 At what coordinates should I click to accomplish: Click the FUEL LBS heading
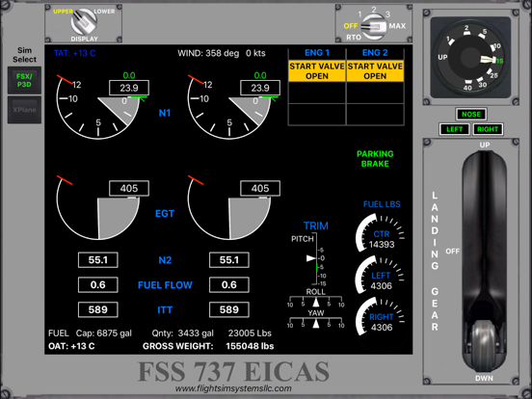pyautogui.click(x=382, y=204)
